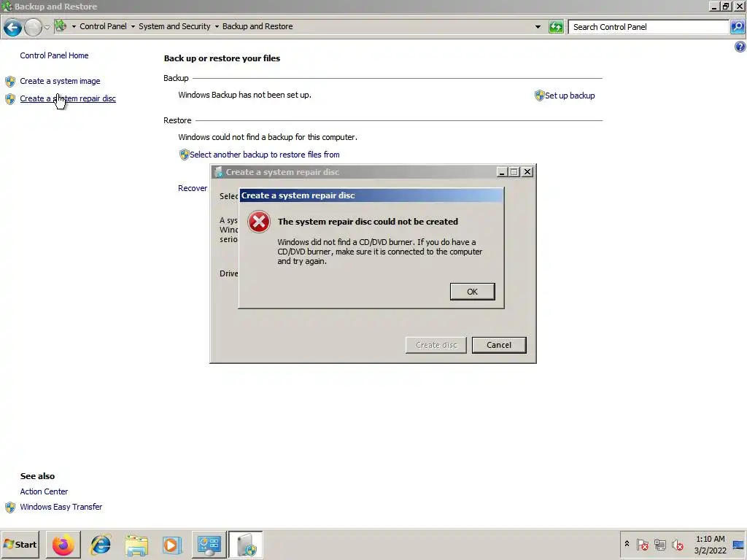The height and width of the screenshot is (560, 747).
Task: Show hidden tray icons arrow
Action: click(627, 544)
